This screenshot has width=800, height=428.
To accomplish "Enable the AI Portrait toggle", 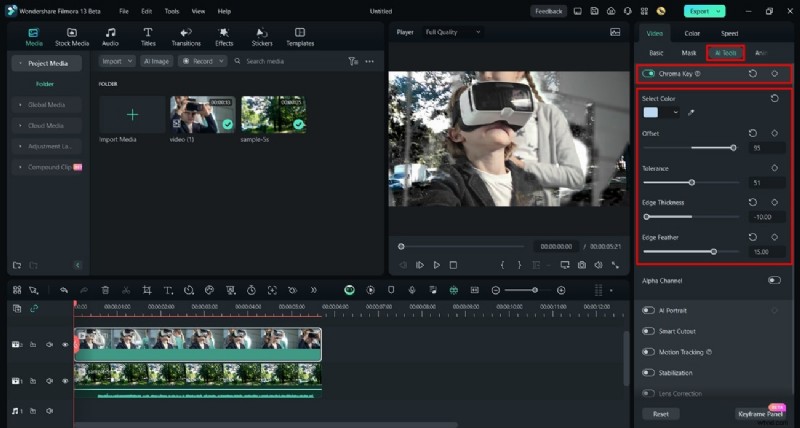I will click(648, 310).
